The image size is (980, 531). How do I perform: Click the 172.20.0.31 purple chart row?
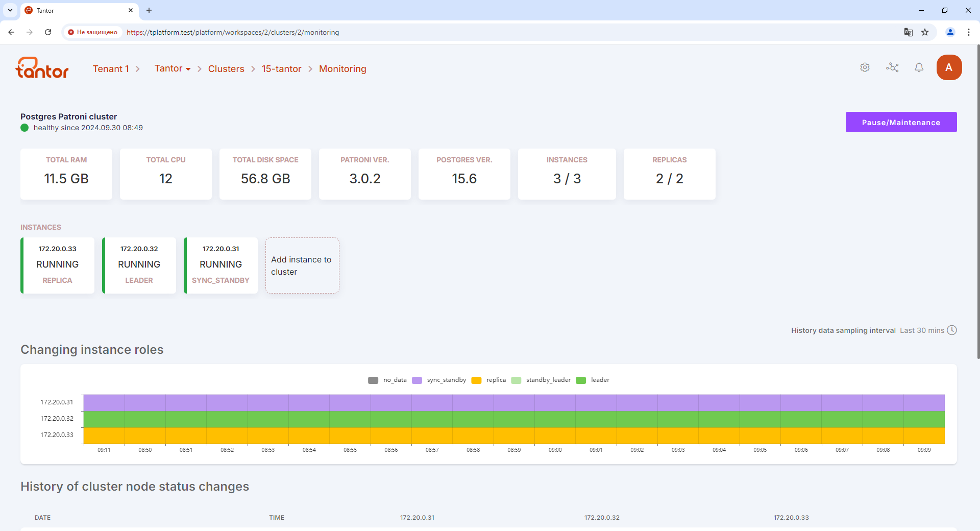click(514, 403)
